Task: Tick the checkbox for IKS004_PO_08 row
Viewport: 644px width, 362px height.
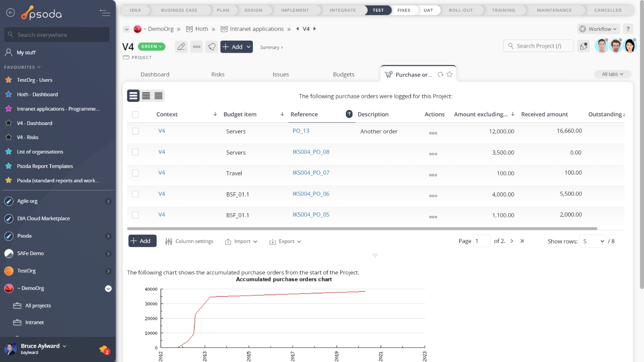Action: (135, 152)
